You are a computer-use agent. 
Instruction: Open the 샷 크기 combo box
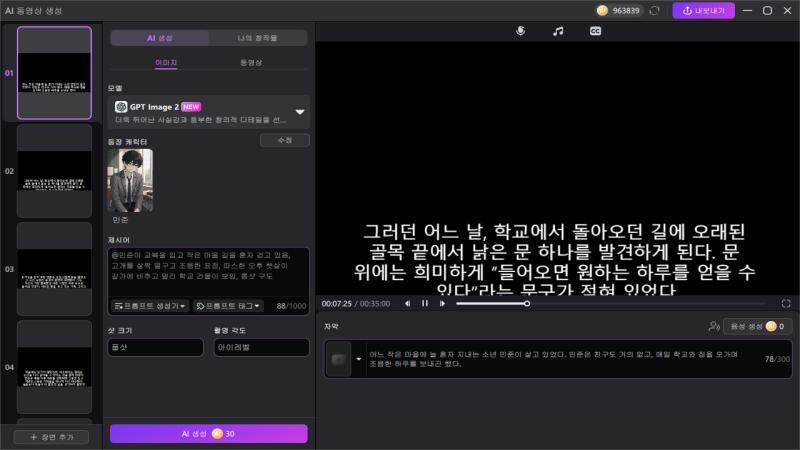[156, 347]
